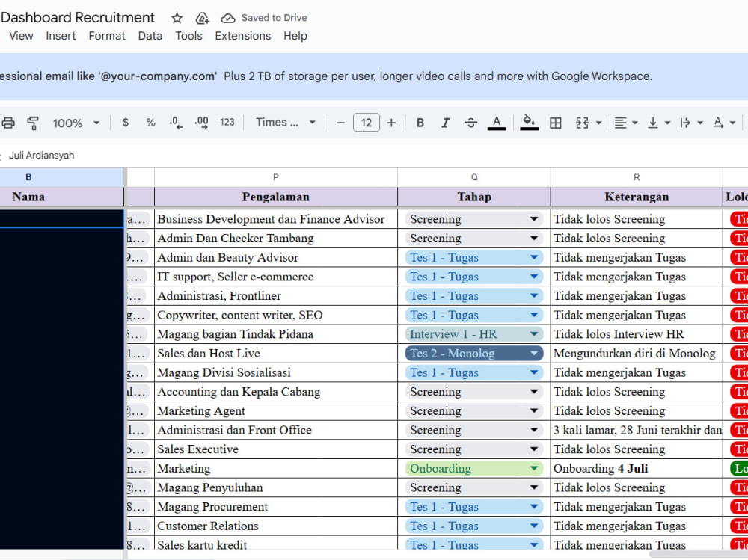The height and width of the screenshot is (560, 748).
Task: Open the Insert menu
Action: click(61, 36)
